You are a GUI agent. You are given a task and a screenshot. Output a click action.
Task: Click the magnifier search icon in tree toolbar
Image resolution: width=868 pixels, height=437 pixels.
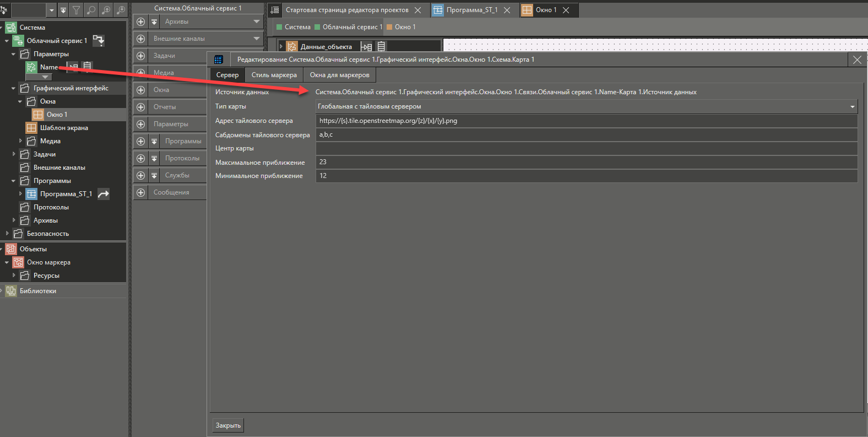click(91, 10)
